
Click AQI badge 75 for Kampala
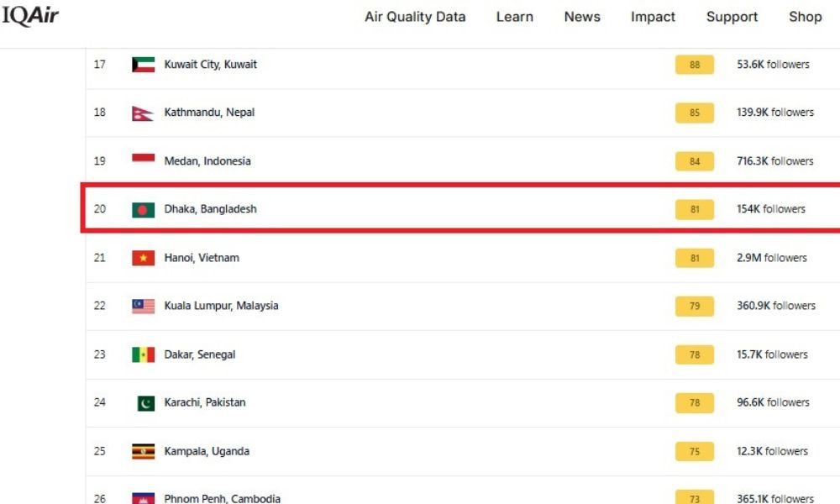coord(695,452)
